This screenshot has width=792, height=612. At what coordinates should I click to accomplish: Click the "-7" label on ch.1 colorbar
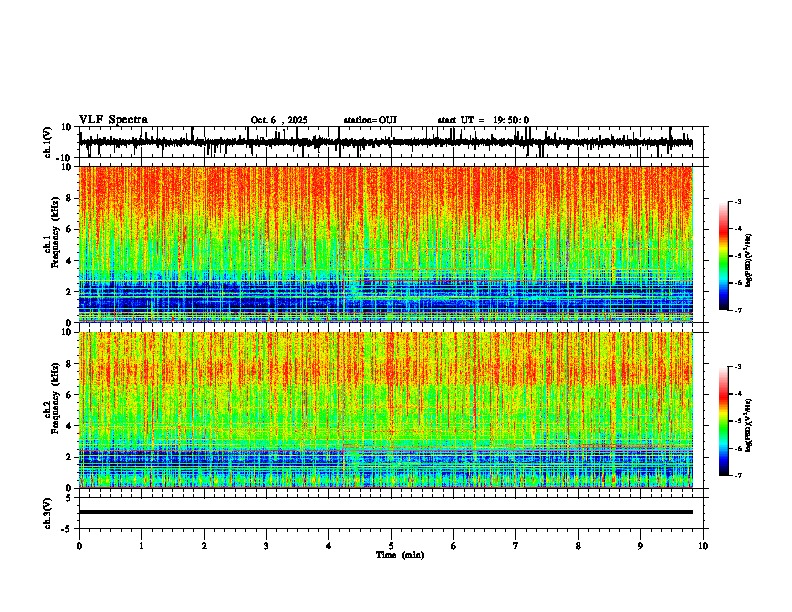tap(738, 310)
